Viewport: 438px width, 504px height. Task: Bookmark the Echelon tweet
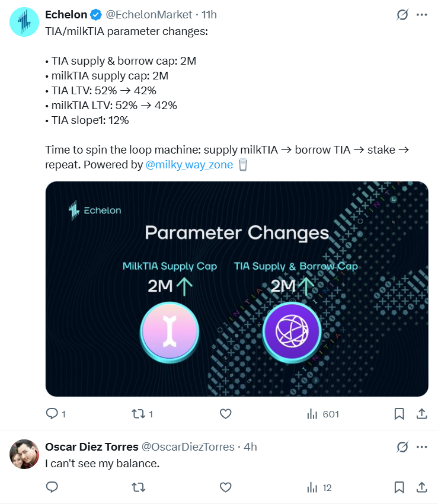pyautogui.click(x=399, y=414)
